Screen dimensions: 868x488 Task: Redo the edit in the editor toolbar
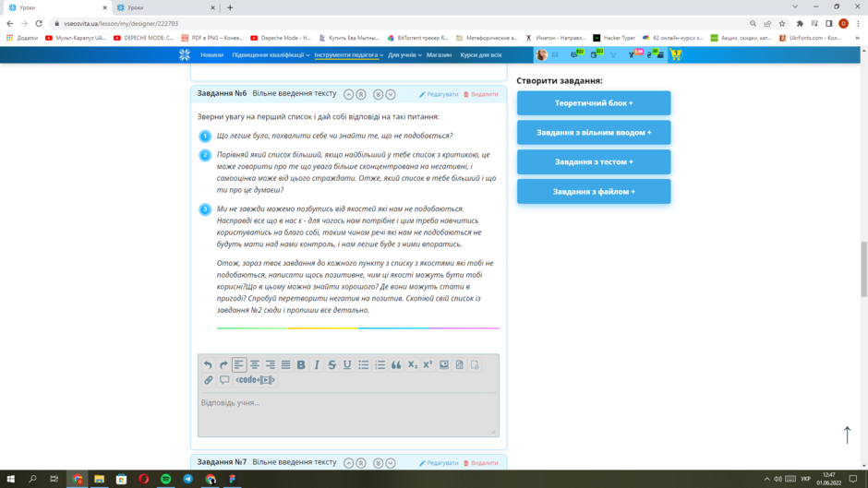click(x=223, y=364)
